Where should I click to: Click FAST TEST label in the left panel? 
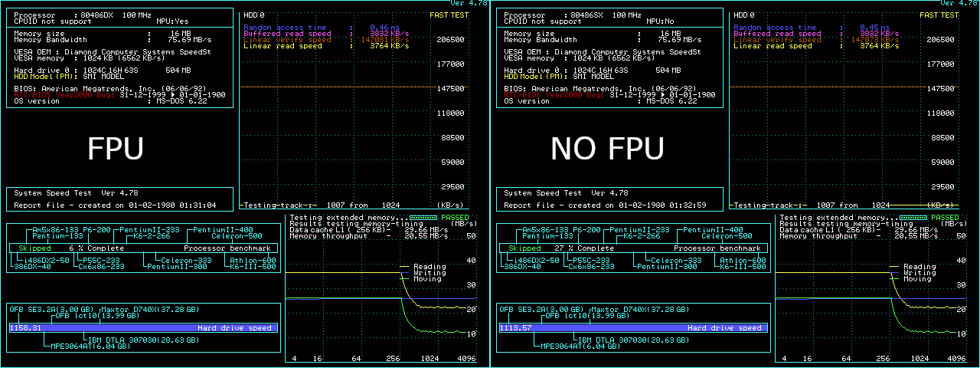(x=449, y=15)
